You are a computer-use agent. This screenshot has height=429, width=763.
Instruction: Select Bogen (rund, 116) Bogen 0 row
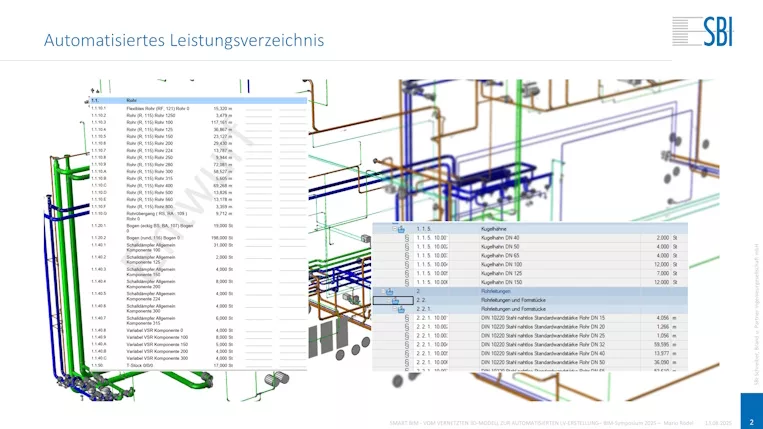[x=199, y=238]
